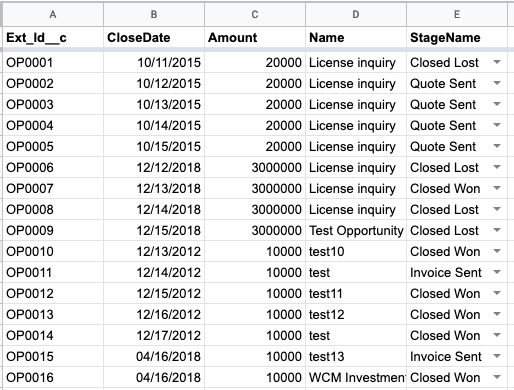Select OP0015 close date 04/16/2018
The image size is (514, 390).
point(154,356)
